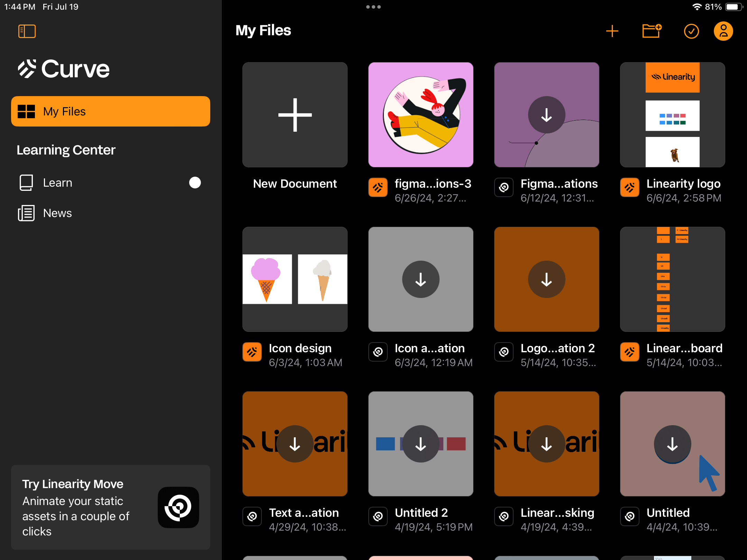747x560 pixels.
Task: Tap the checkmark select icon
Action: coord(691,31)
